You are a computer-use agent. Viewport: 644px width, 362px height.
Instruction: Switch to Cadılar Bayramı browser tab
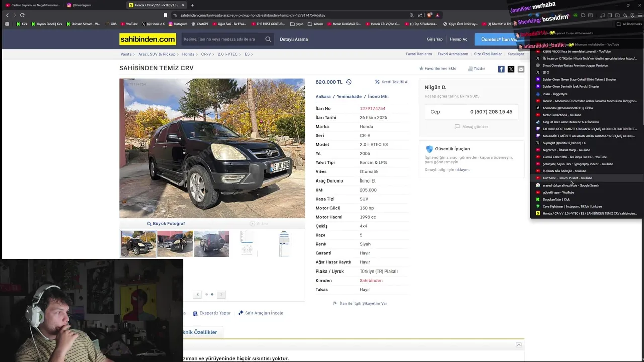coord(32,5)
